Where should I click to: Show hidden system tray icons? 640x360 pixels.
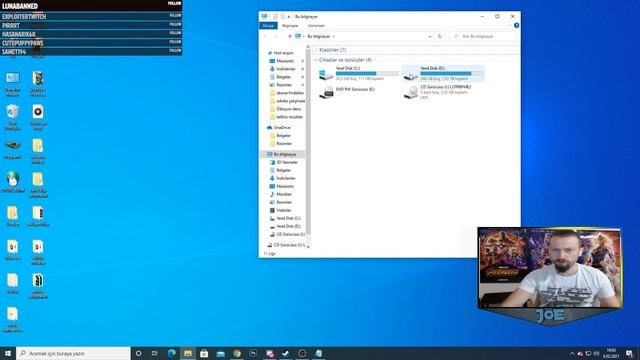click(572, 353)
